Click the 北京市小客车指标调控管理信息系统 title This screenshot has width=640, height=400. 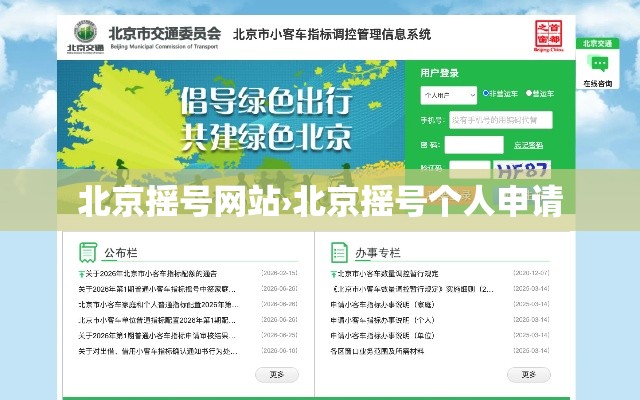click(332, 35)
